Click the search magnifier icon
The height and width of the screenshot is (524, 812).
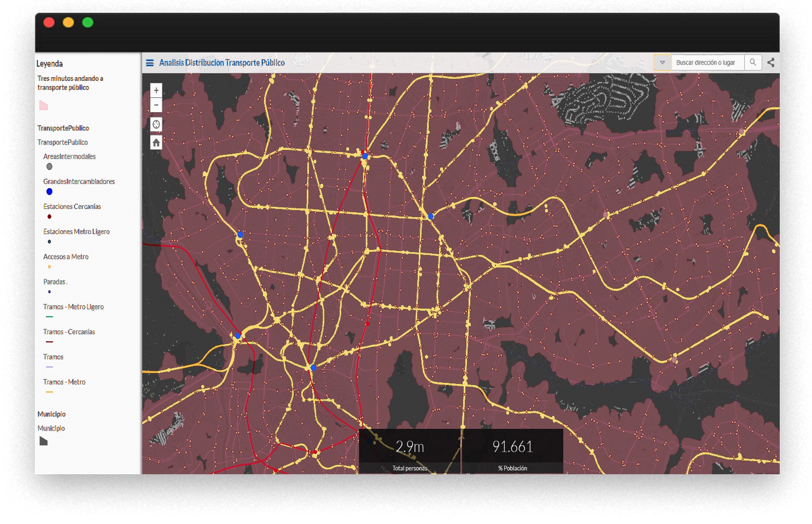(x=753, y=62)
